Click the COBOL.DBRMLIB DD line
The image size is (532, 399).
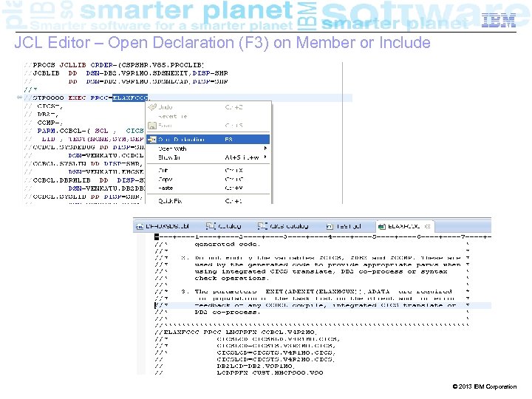point(84,180)
